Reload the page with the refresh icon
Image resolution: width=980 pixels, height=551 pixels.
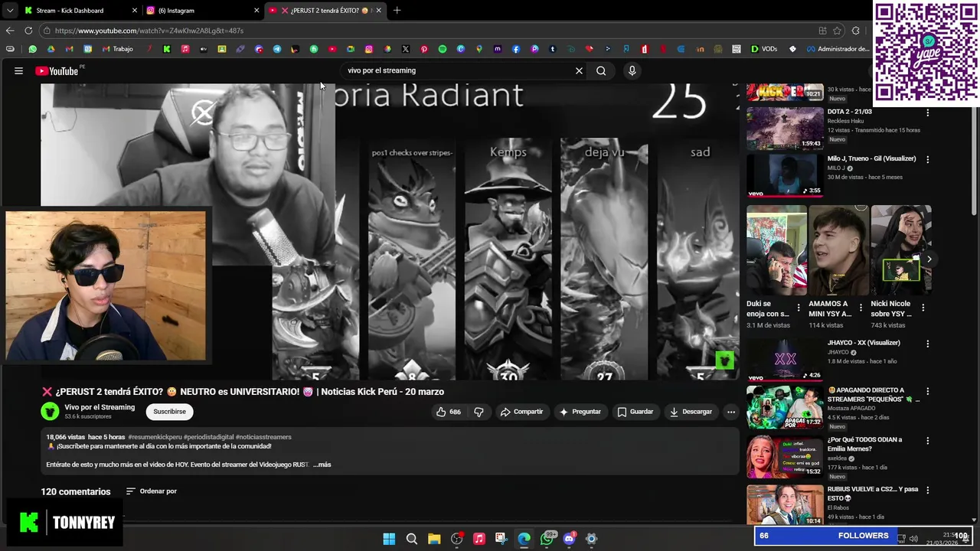(28, 31)
